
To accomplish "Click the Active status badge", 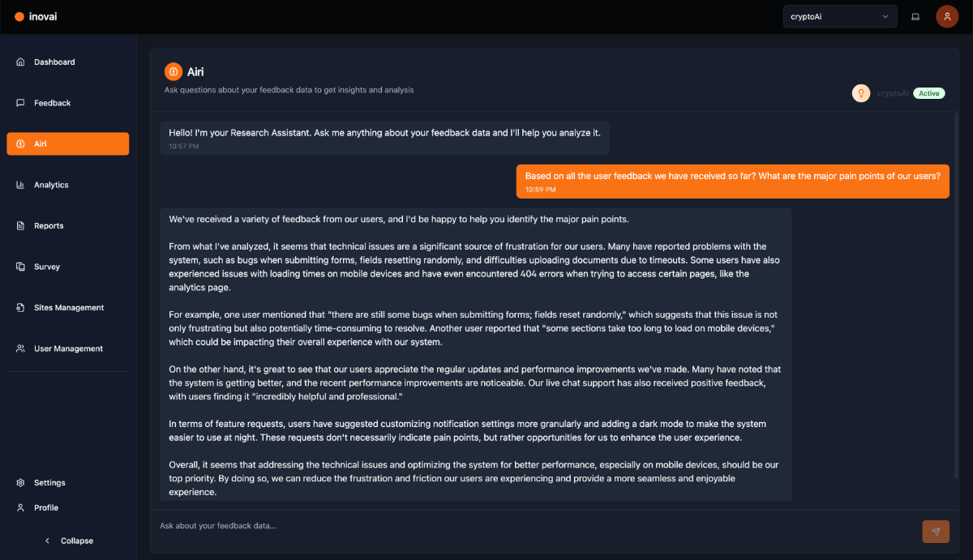I will pos(928,93).
